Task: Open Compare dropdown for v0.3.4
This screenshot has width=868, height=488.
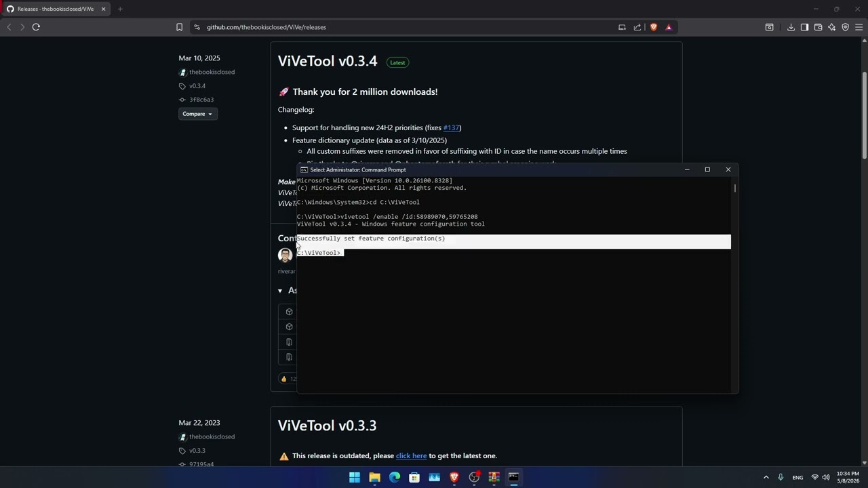Action: point(197,114)
